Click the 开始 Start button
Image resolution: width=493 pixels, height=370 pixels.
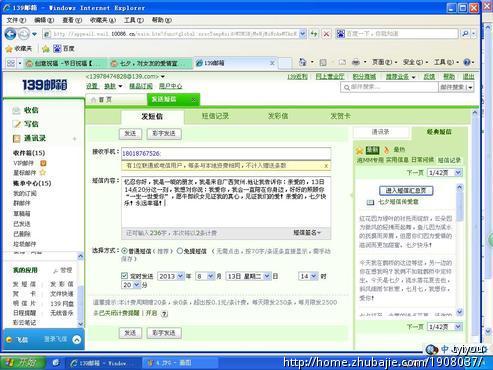[x=23, y=362]
